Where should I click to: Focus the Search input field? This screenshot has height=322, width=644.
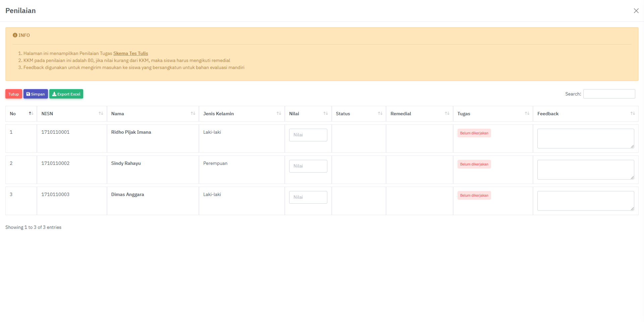609,94
